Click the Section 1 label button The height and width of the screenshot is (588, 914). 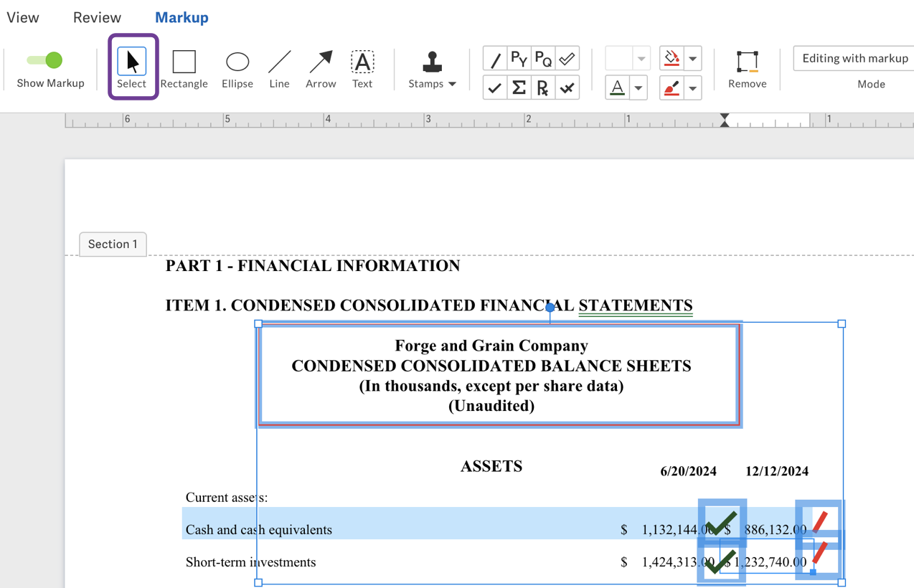pos(113,244)
